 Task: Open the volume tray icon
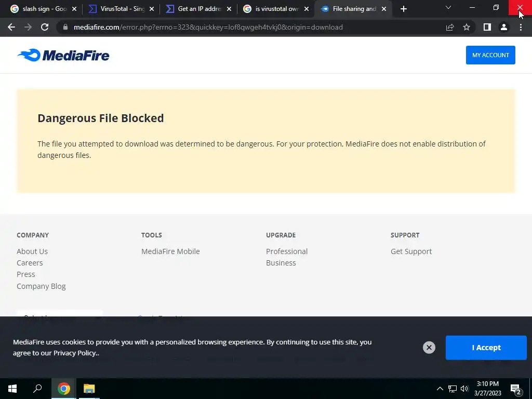click(x=464, y=389)
